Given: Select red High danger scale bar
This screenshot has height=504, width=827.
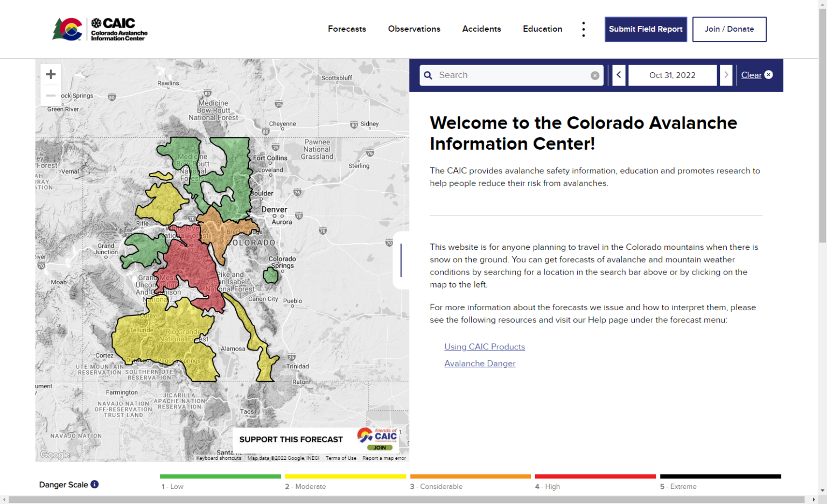Looking at the screenshot, I should point(595,477).
